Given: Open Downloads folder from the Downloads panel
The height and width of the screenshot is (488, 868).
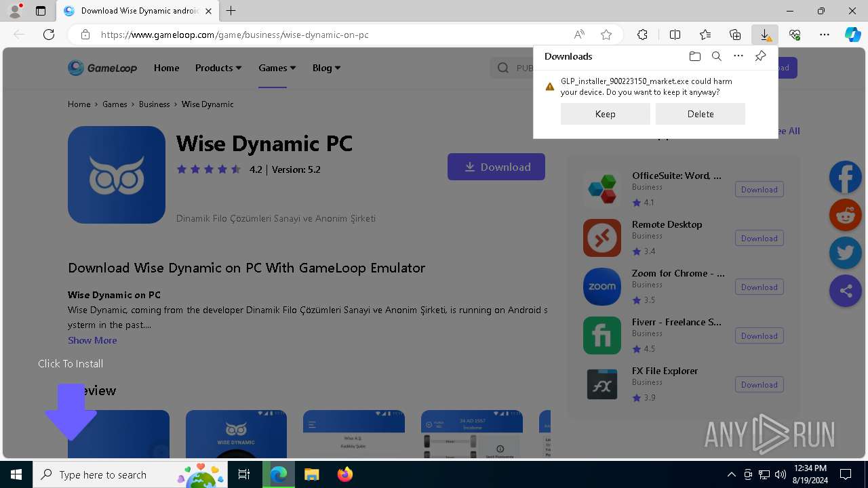Looking at the screenshot, I should (694, 56).
